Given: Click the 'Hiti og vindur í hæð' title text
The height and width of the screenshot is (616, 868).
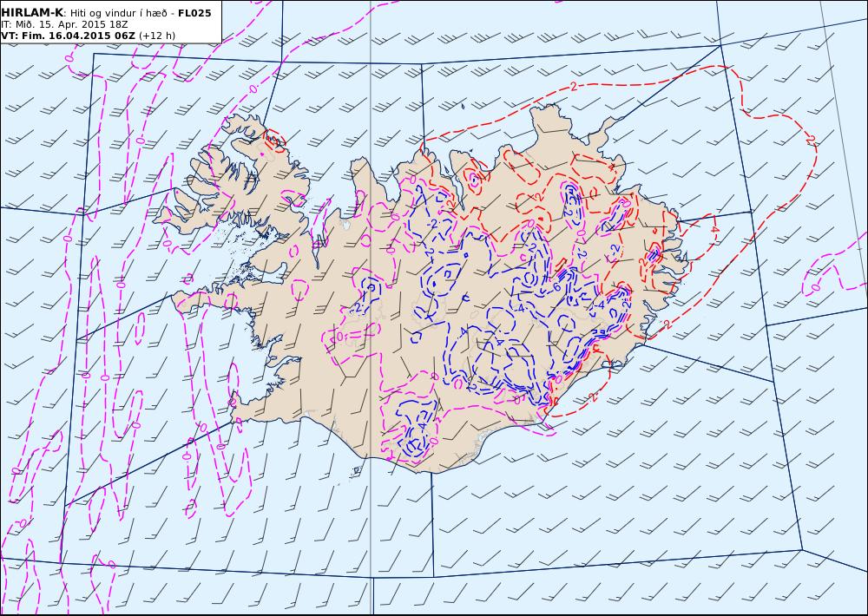Looking at the screenshot, I should pos(117,13).
